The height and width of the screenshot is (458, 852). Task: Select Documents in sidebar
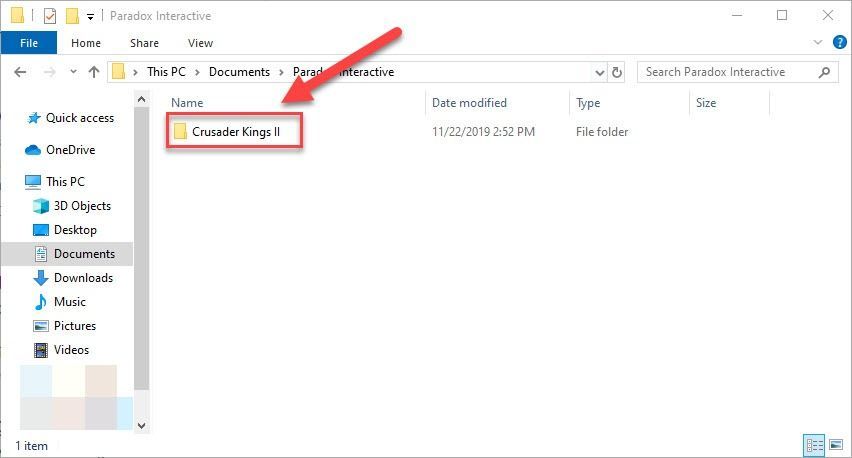(84, 254)
